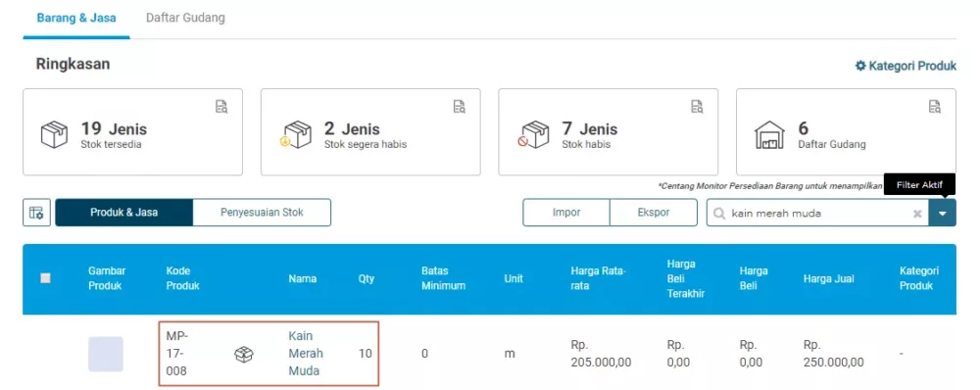Click the Kode Produk column header
The height and width of the screenshot is (390, 980).
click(183, 278)
